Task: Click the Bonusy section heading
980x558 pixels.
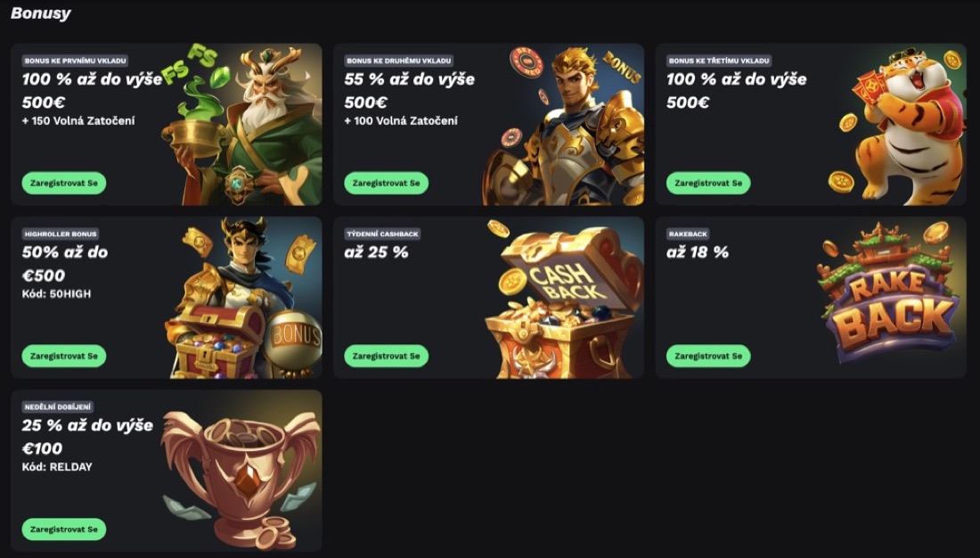Action: 41,13
